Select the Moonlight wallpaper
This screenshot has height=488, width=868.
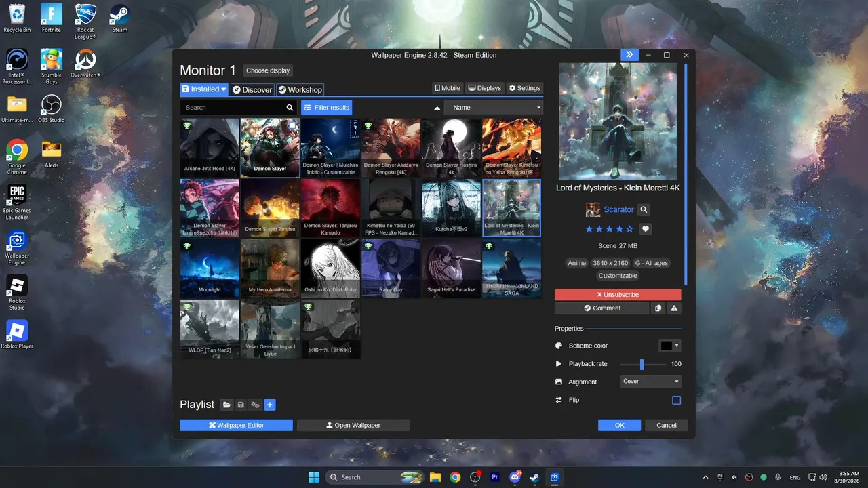210,268
